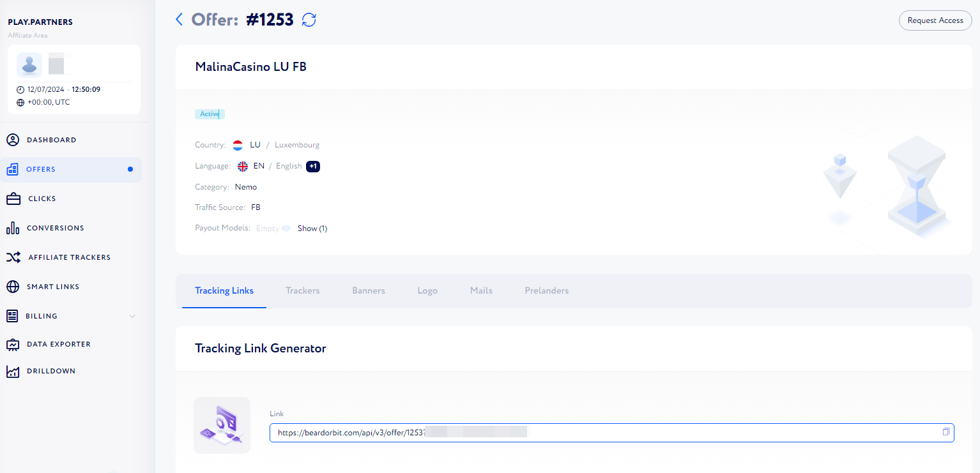Click the Clicks briefcase icon

pos(13,199)
